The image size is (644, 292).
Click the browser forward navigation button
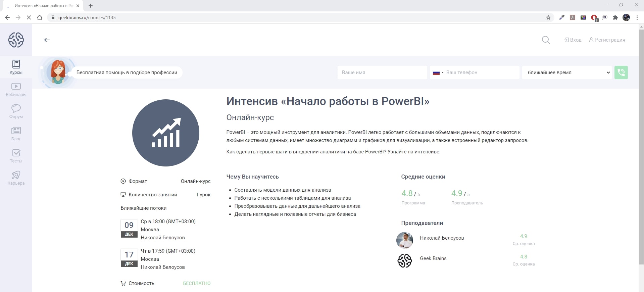click(18, 17)
